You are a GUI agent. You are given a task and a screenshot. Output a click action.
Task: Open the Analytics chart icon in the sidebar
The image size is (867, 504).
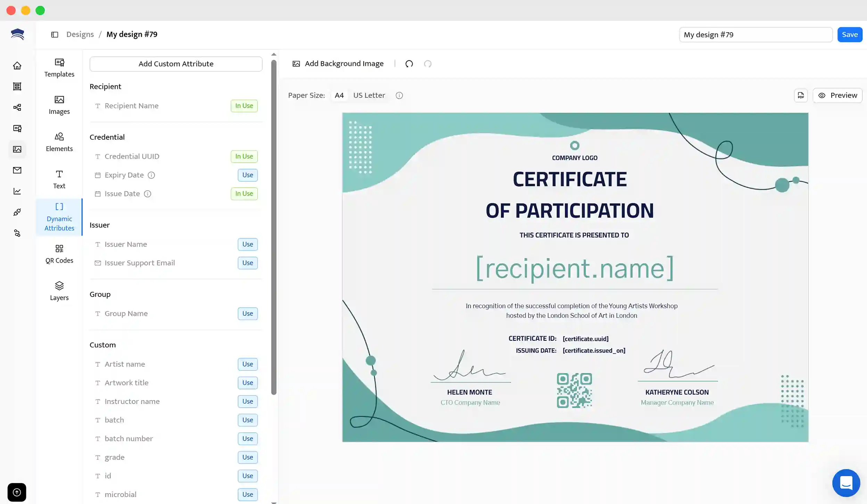coord(17,191)
